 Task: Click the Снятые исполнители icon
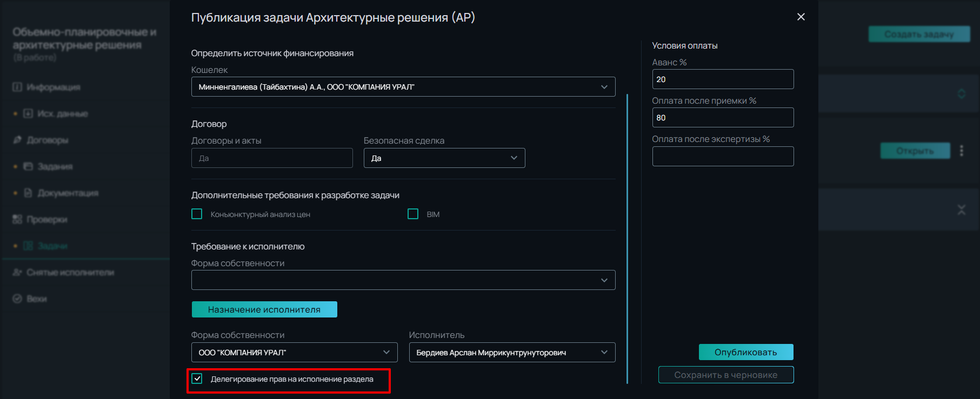point(17,272)
